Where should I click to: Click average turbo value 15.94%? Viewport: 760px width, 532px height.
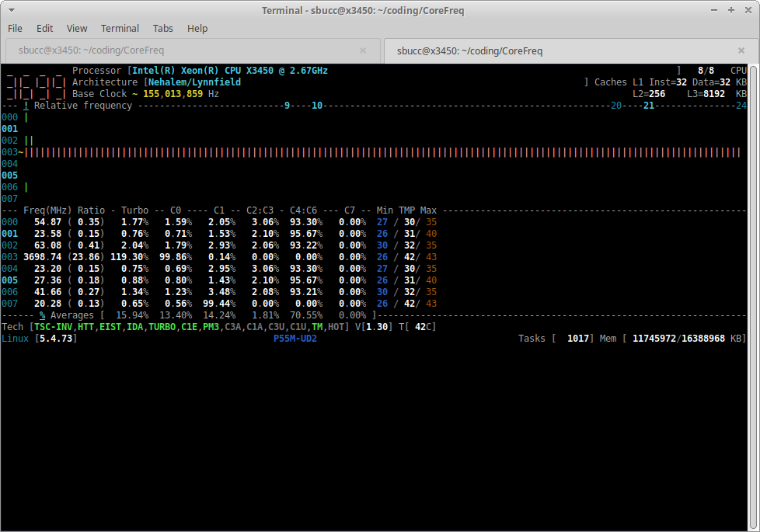click(x=132, y=315)
